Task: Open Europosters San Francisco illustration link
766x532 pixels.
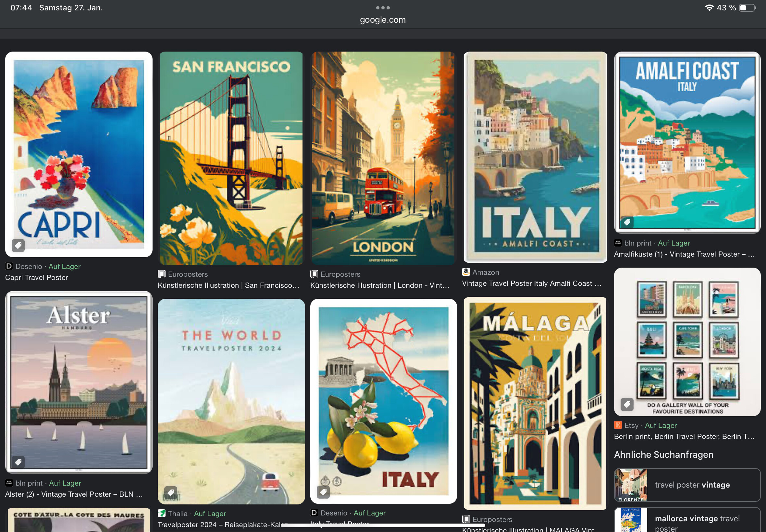Action: (228, 285)
